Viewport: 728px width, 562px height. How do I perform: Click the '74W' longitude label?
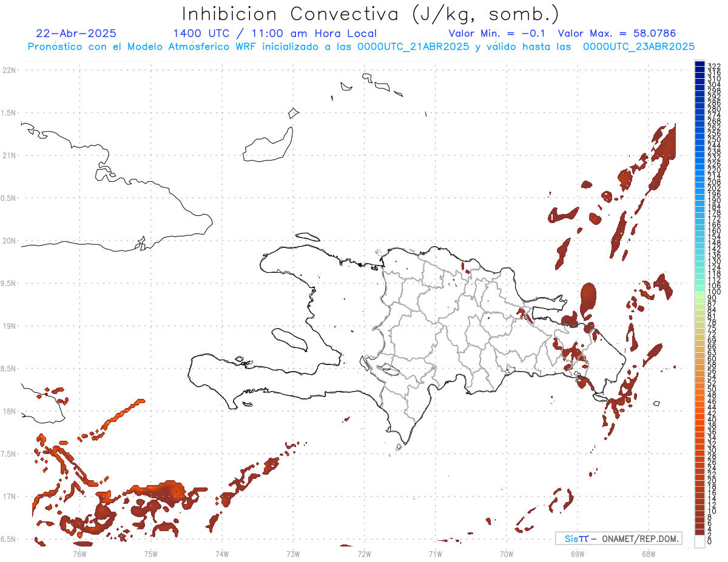222,554
